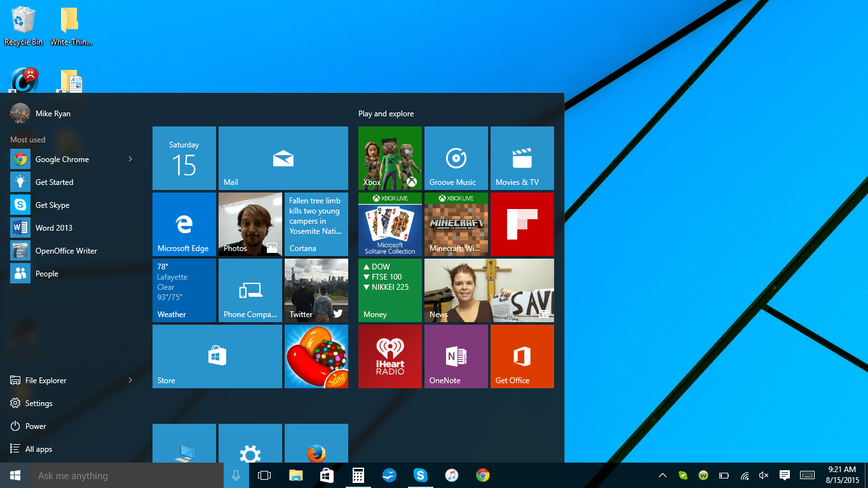
Task: Open the Get Office tile
Action: [x=522, y=356]
